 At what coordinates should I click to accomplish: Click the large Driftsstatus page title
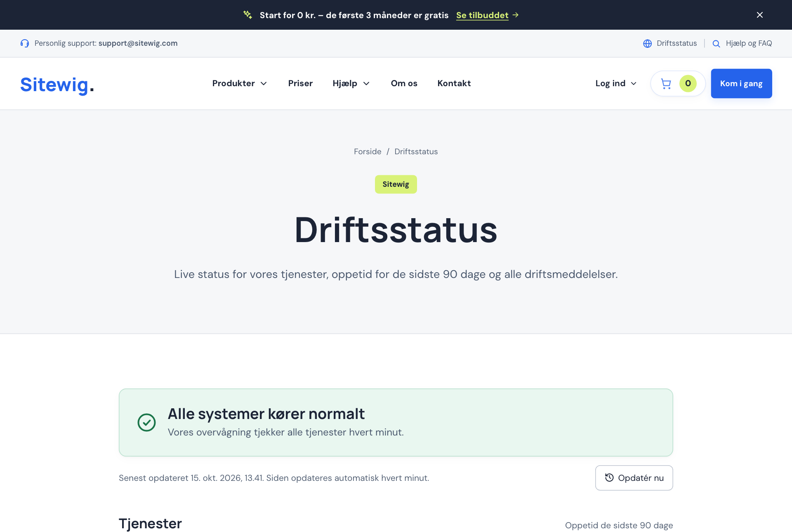tap(396, 230)
